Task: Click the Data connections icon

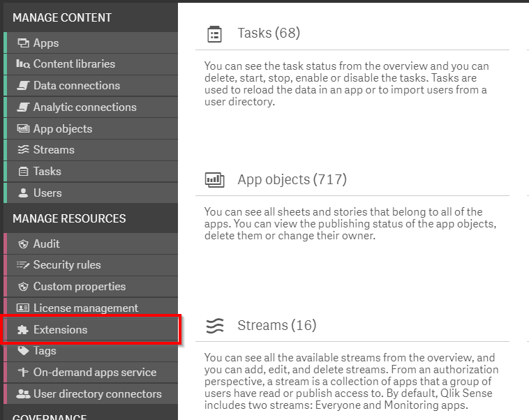Action: pyautogui.click(x=23, y=86)
